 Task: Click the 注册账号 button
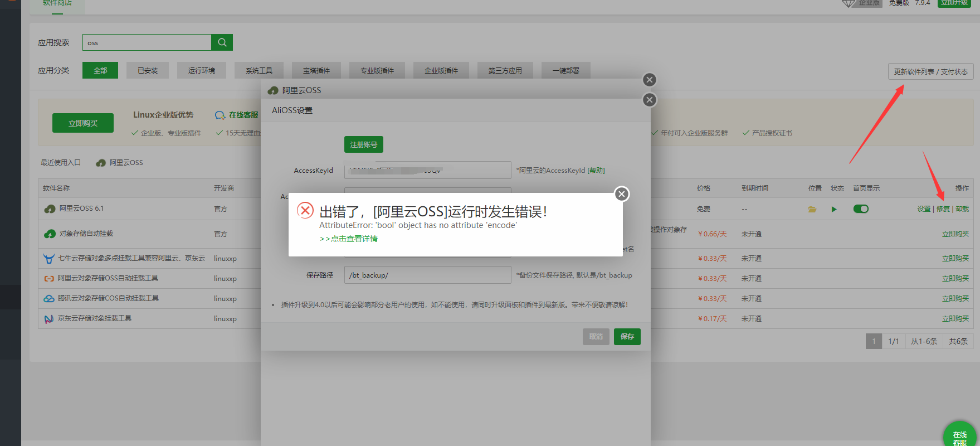364,144
